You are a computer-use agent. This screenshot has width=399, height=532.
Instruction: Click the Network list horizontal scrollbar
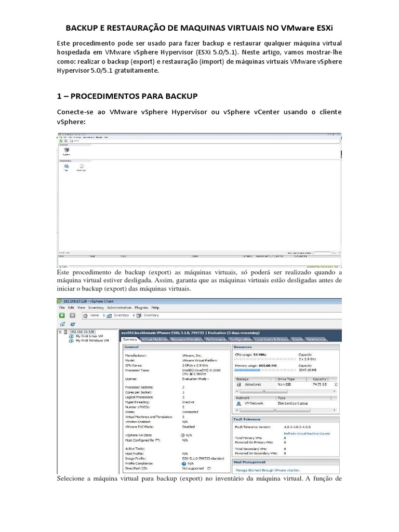(285, 410)
